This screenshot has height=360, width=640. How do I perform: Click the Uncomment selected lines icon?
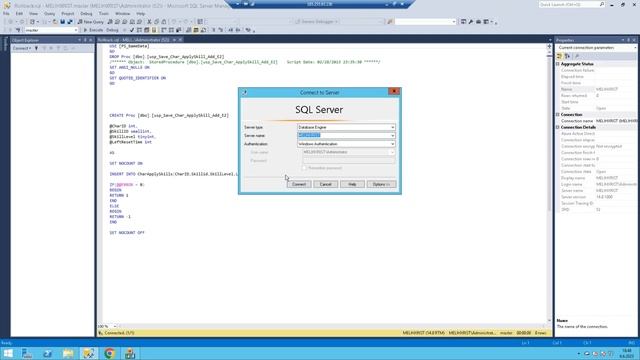pyautogui.click(x=220, y=30)
